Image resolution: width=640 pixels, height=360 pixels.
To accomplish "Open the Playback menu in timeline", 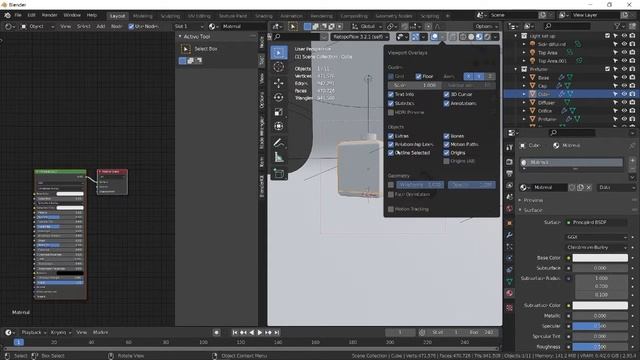I will click(33, 333).
